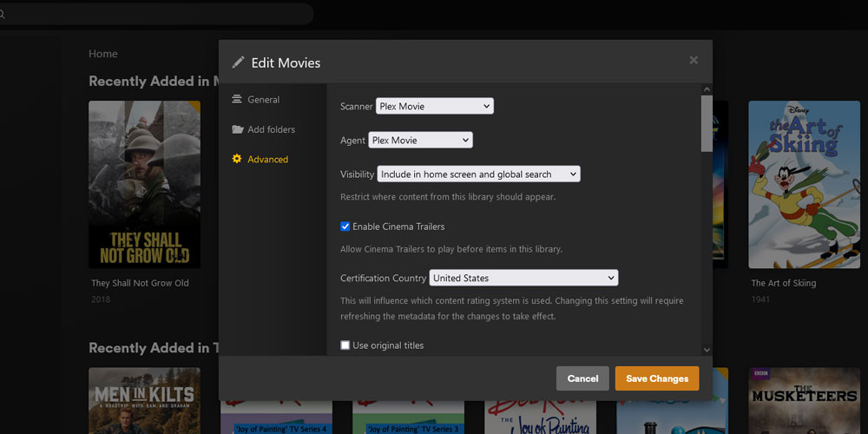Click the dialog scrollbar thumb

point(707,123)
